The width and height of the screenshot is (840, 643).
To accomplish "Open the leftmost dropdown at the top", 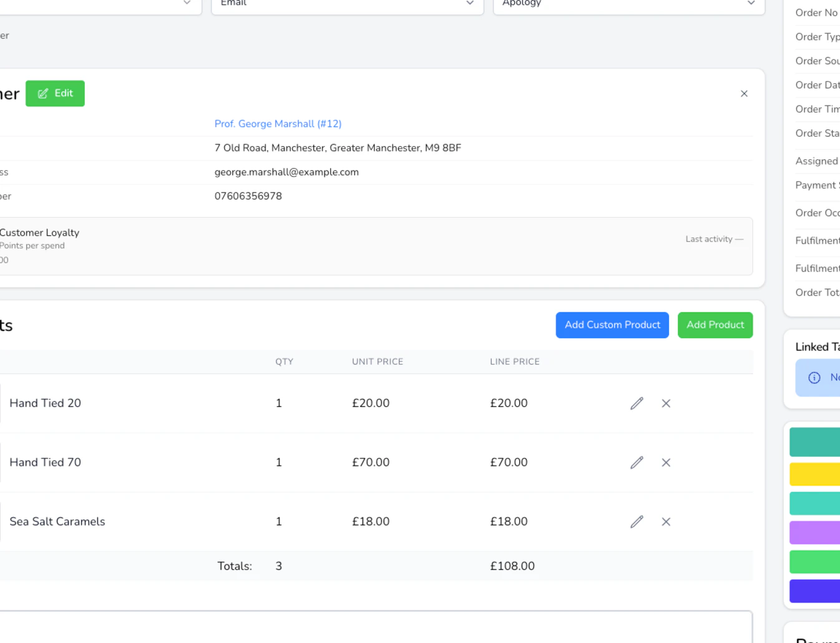I will click(x=100, y=4).
